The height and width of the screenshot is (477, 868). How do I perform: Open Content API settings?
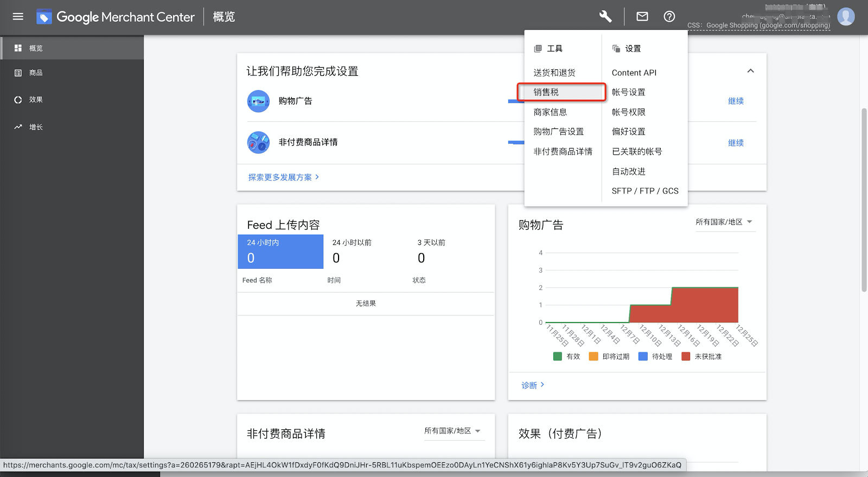[x=634, y=73]
